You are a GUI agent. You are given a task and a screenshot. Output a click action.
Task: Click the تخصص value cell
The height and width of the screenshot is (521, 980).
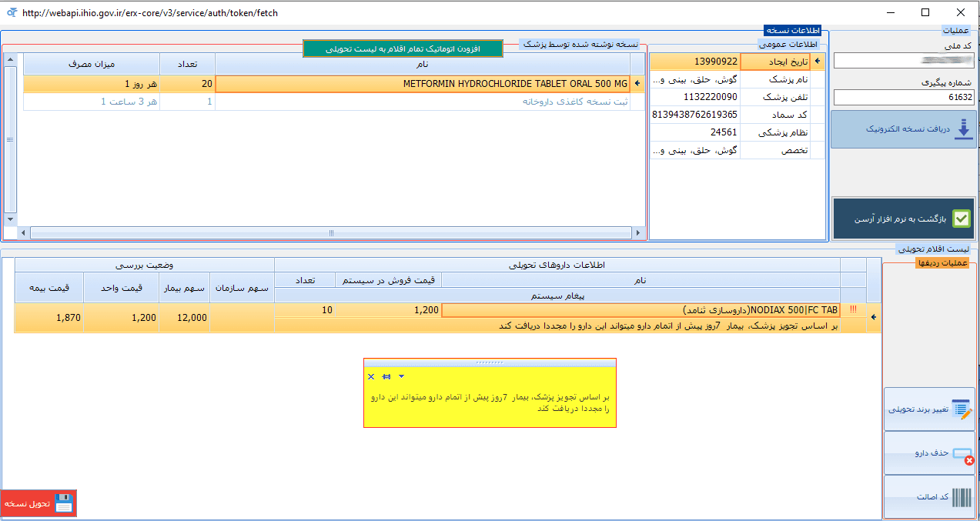tap(695, 150)
